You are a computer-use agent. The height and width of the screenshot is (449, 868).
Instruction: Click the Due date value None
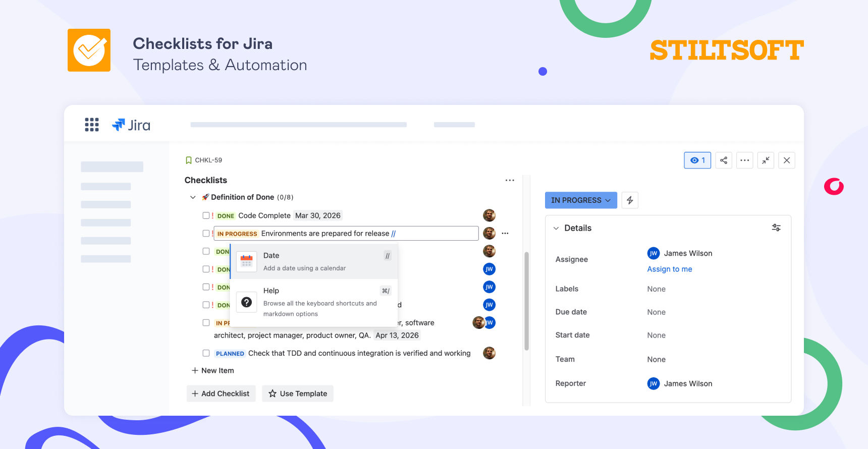657,312
